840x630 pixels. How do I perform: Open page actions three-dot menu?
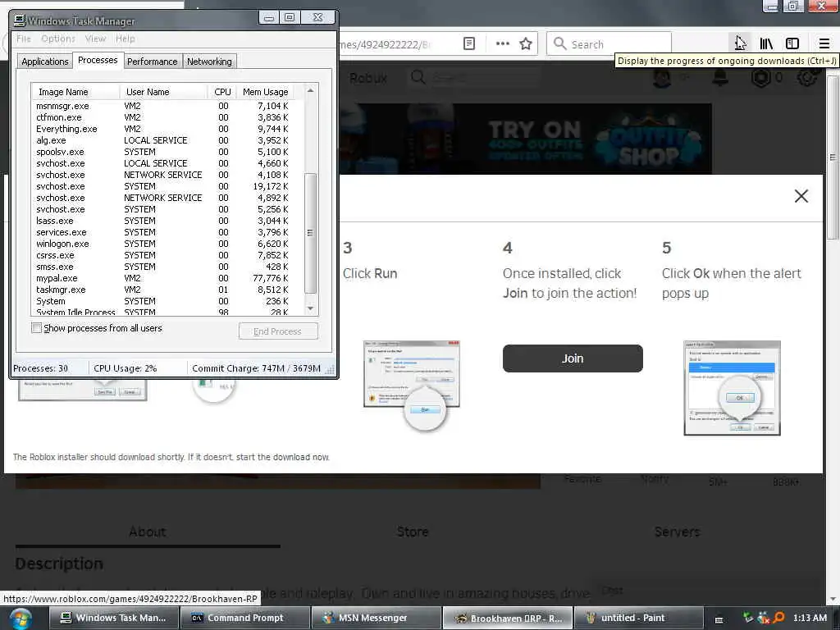503,43
